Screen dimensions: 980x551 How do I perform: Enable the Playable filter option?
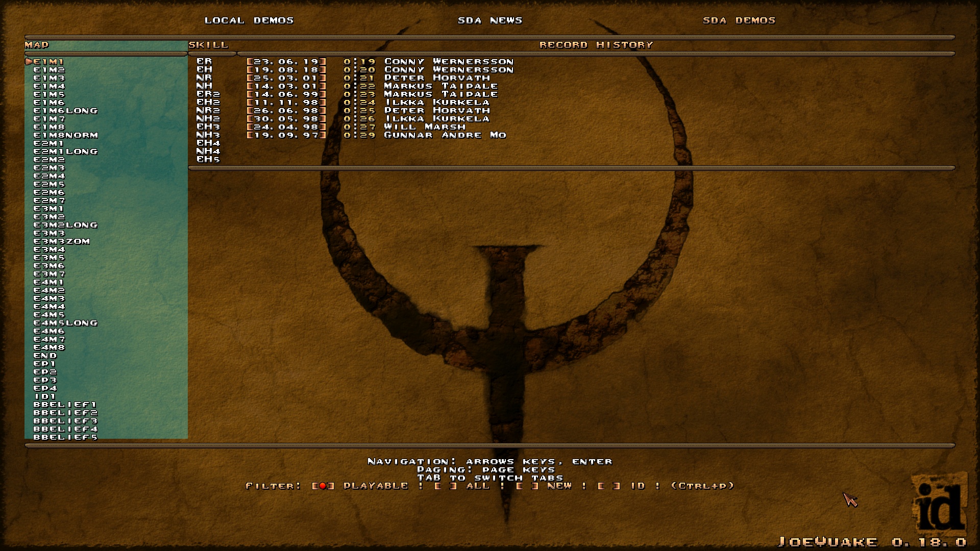coord(323,486)
